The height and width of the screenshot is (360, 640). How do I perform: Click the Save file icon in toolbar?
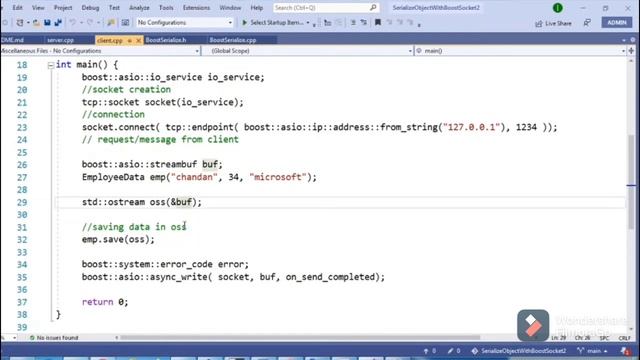pos(47,23)
